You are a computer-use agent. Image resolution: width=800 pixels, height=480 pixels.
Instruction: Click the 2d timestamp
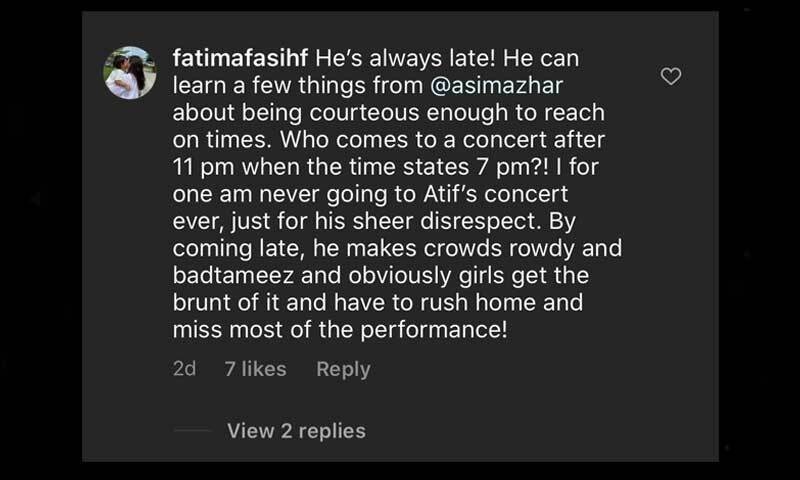tap(184, 369)
